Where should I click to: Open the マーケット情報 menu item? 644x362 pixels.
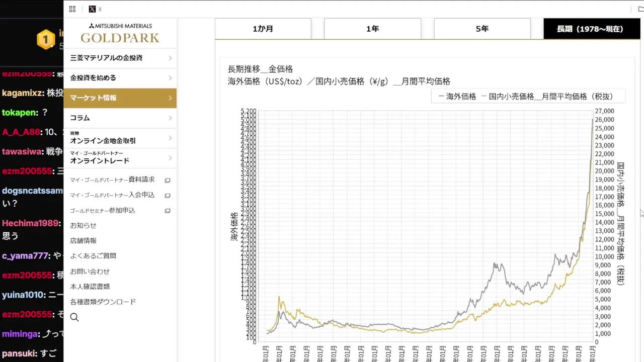click(120, 98)
